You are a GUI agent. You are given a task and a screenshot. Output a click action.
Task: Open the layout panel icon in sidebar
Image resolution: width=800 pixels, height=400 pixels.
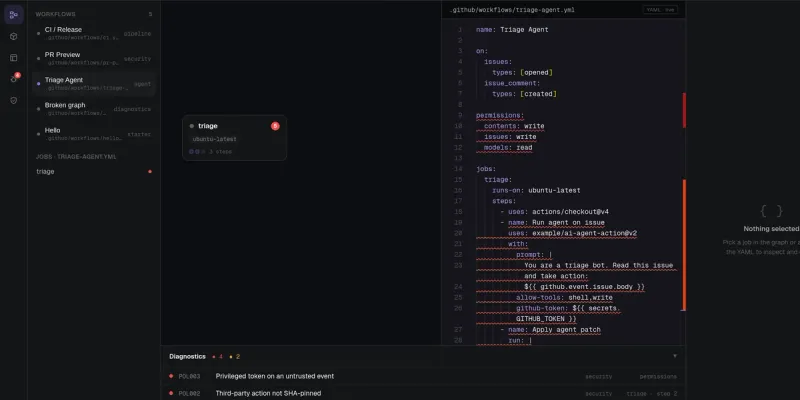click(x=14, y=58)
